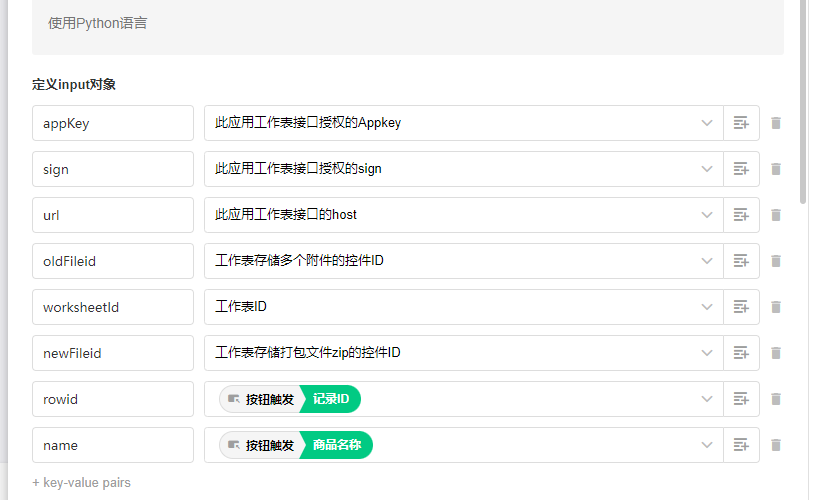
Task: Expand the dropdown for url value
Action: 707,215
